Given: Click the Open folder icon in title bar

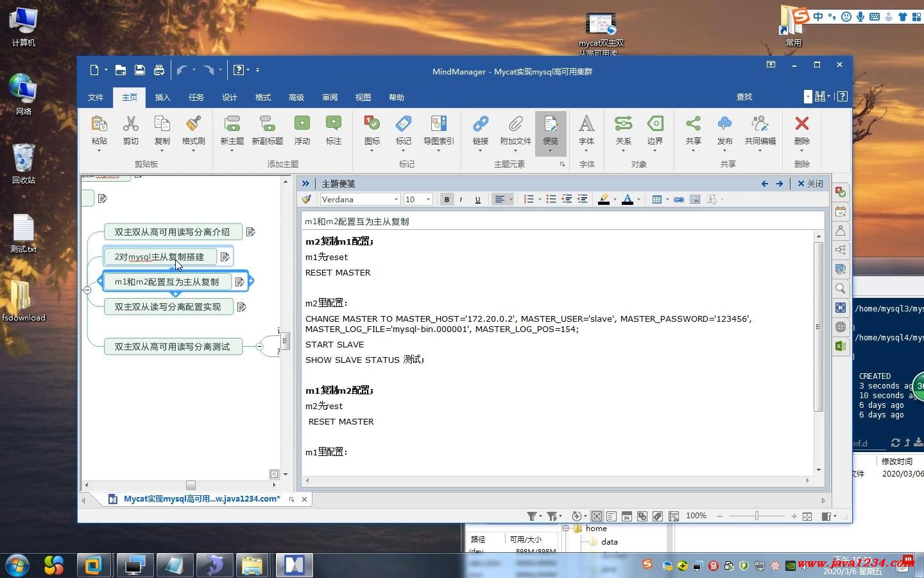Looking at the screenshot, I should coord(120,70).
